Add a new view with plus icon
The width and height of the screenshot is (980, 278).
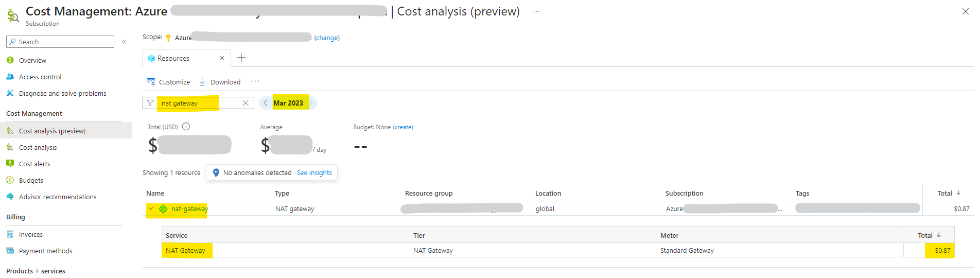coord(241,58)
